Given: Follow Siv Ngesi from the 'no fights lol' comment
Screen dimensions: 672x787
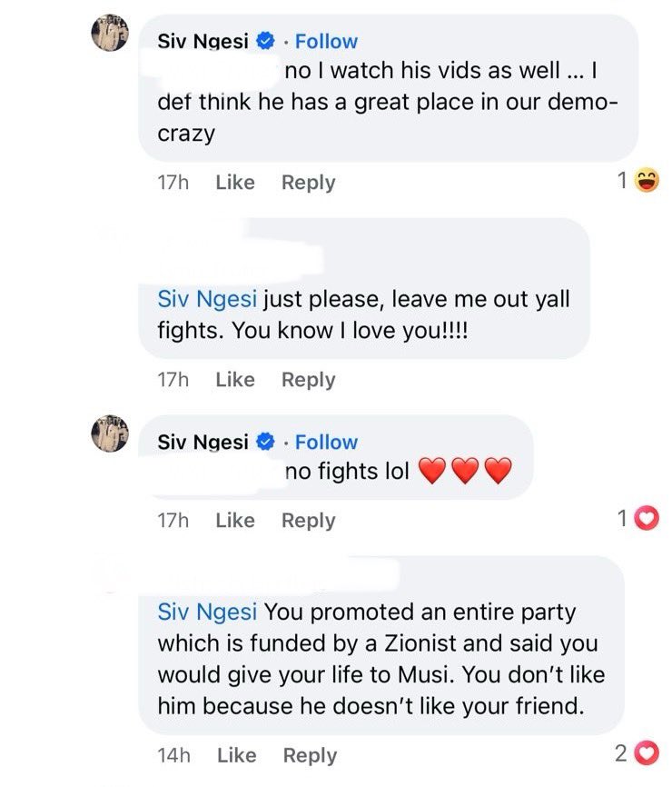Looking at the screenshot, I should point(326,443).
